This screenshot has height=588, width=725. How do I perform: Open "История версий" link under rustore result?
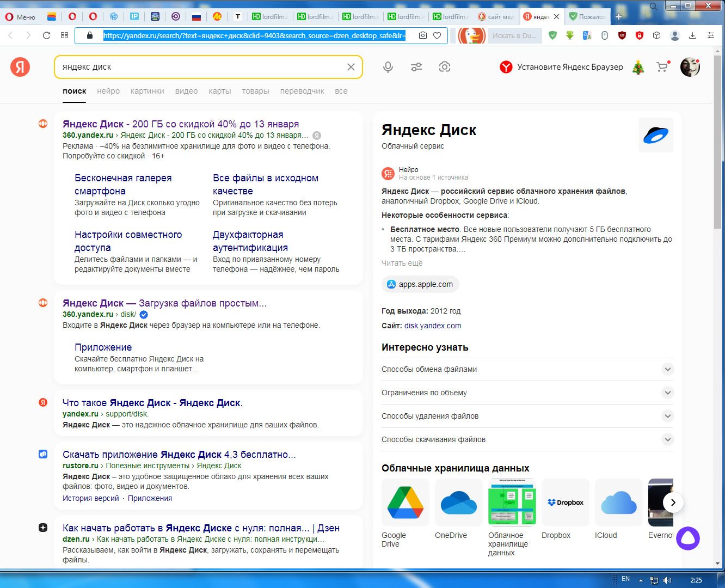(x=91, y=498)
